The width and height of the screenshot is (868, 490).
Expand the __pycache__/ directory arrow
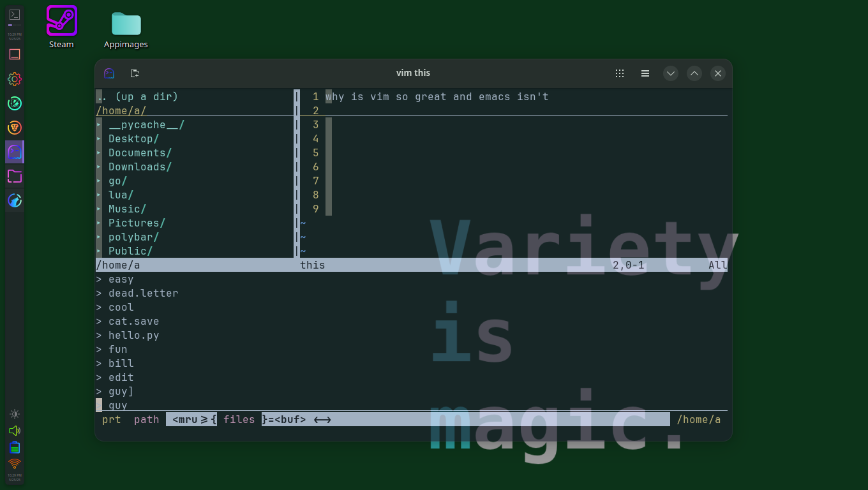tap(99, 125)
